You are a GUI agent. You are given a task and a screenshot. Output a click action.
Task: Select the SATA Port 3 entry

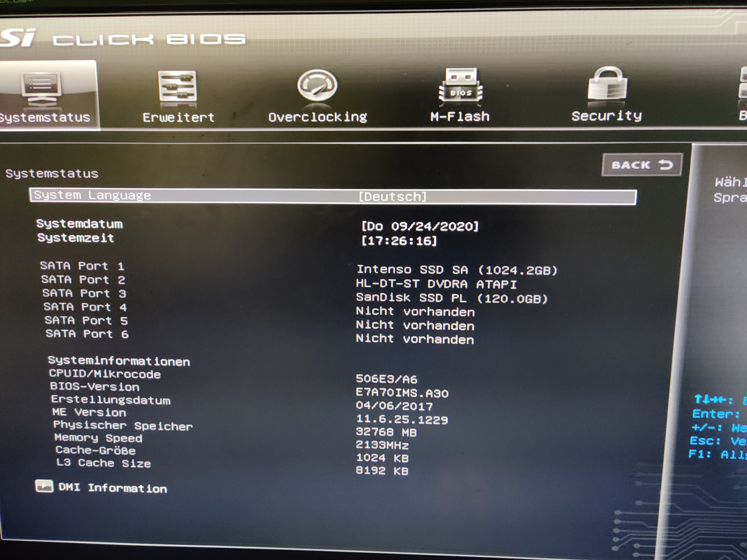tap(84, 293)
